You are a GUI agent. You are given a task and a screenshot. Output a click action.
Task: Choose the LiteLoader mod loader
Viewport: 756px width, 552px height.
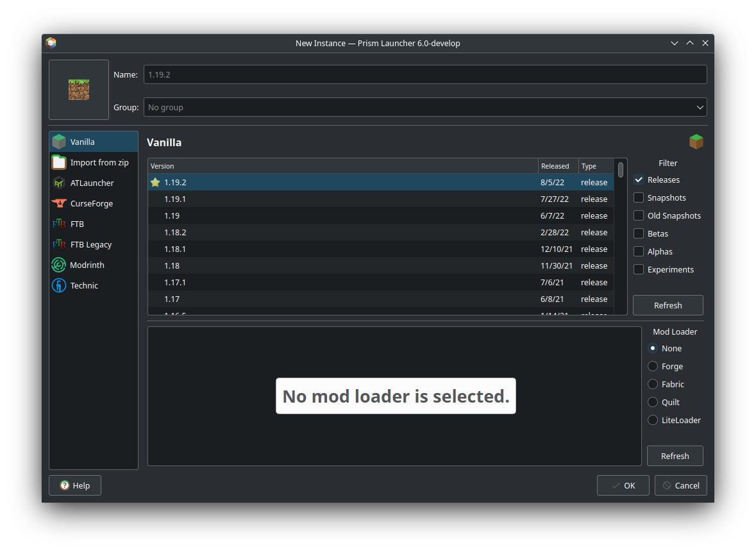[x=653, y=420]
